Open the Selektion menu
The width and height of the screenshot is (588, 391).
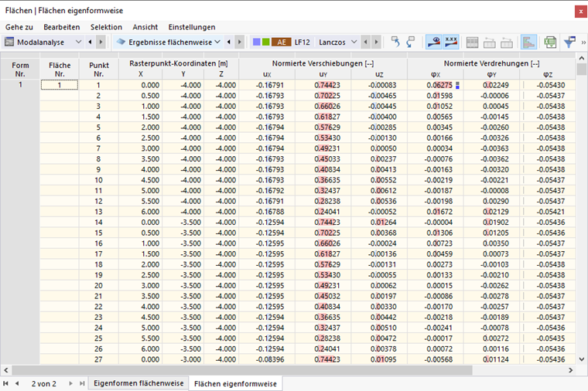106,27
